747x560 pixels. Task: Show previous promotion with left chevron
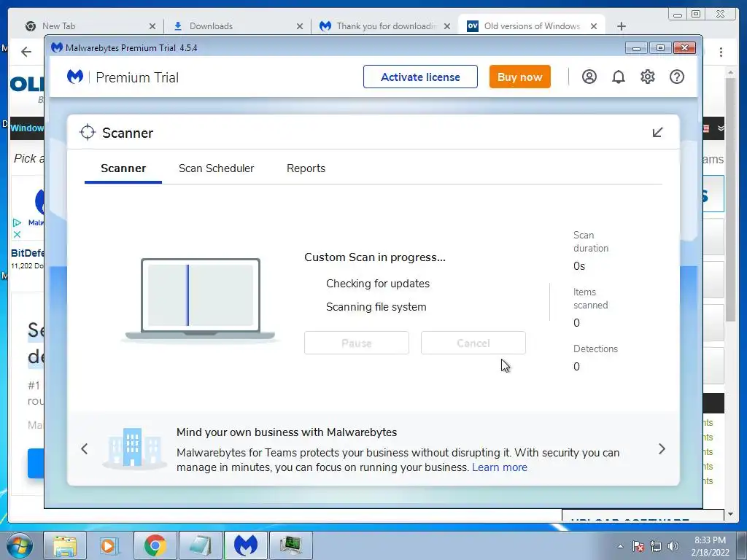tap(85, 448)
